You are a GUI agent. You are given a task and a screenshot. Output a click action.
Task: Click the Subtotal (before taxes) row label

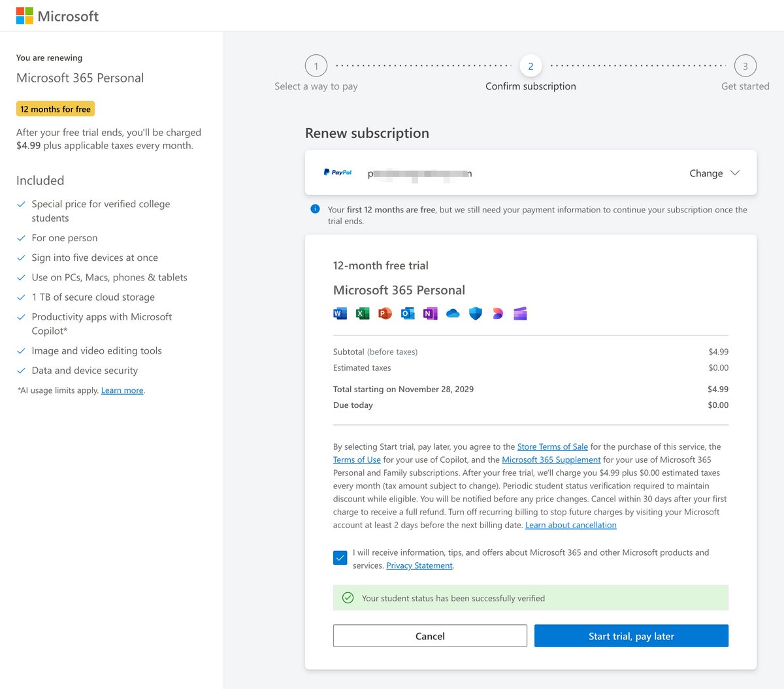point(375,352)
